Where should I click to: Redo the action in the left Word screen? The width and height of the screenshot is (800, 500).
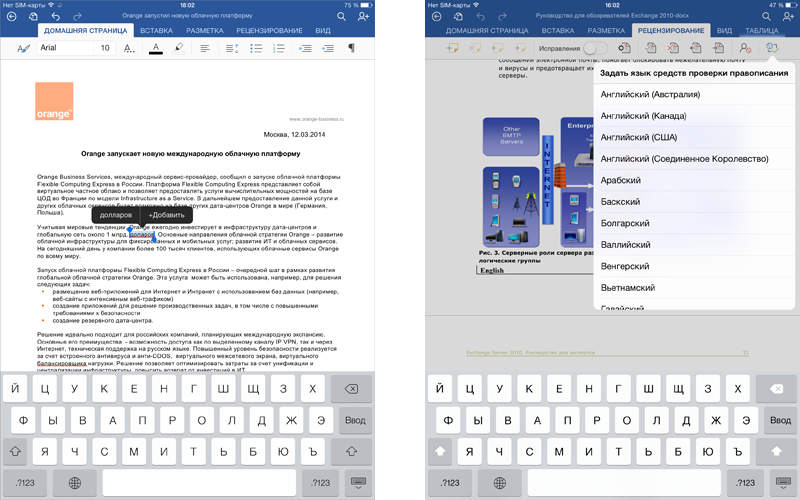click(x=77, y=17)
